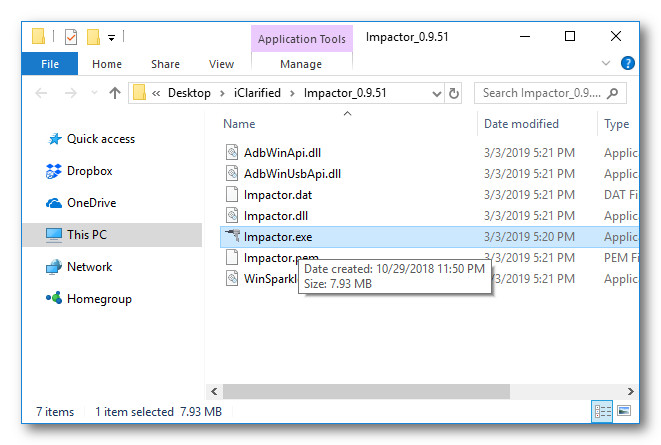Switch to the View ribbon tab

(221, 64)
